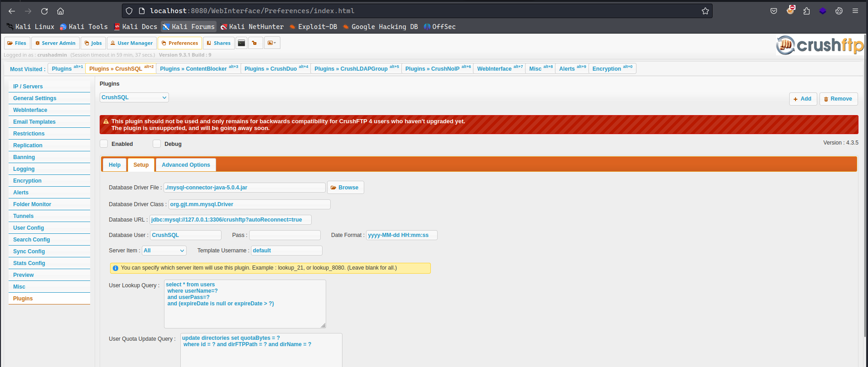Open OffSec bookmark
The width and height of the screenshot is (868, 367).
439,27
